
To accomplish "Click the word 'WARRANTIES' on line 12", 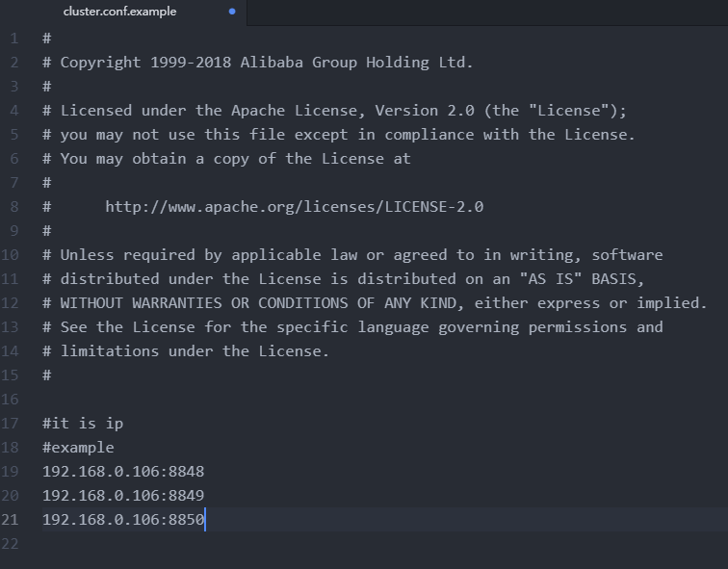I will (177, 303).
